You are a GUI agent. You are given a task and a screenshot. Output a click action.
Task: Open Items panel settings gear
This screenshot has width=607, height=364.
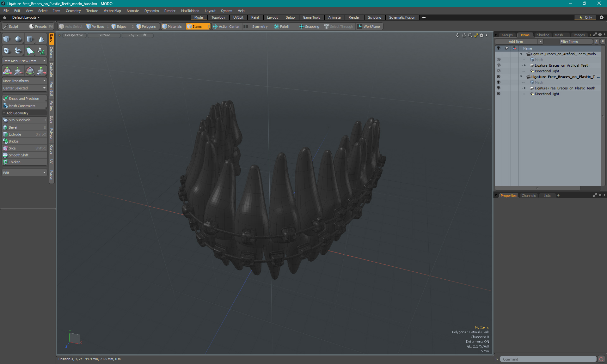pyautogui.click(x=600, y=35)
